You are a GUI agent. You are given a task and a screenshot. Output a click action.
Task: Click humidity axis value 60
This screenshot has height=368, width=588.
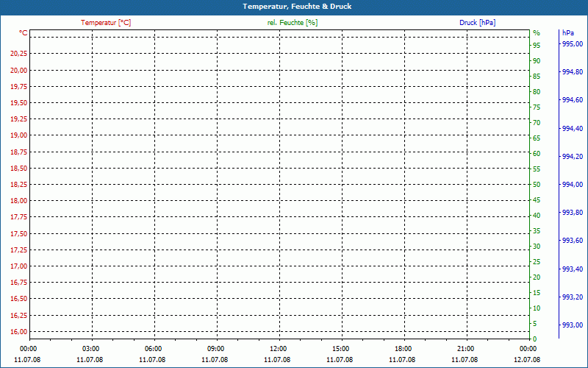pos(537,154)
